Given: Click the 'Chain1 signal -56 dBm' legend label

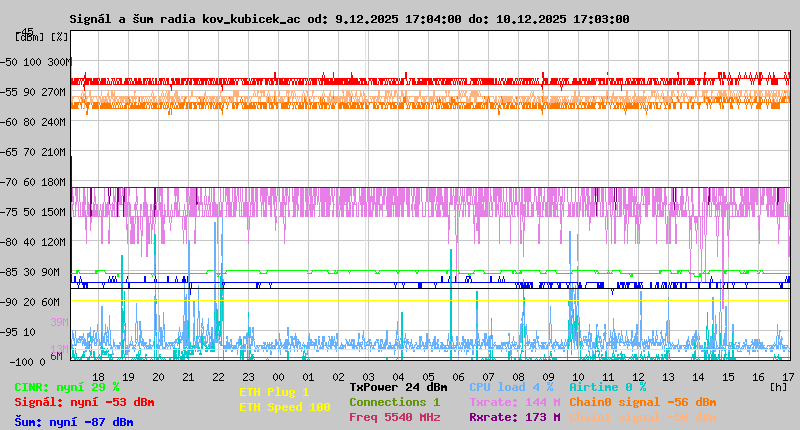Looking at the screenshot, I should pyautogui.click(x=643, y=417).
